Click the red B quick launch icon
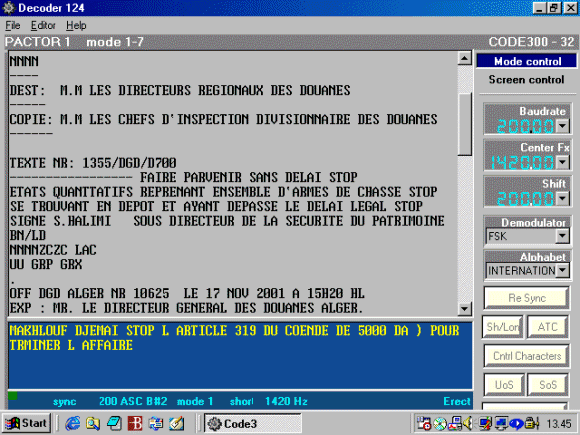 [x=135, y=423]
